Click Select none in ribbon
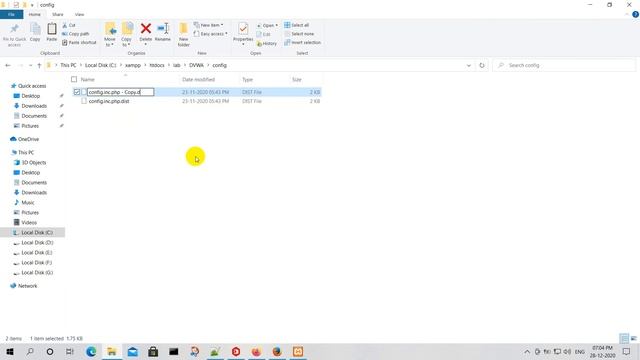 pyautogui.click(x=299, y=34)
